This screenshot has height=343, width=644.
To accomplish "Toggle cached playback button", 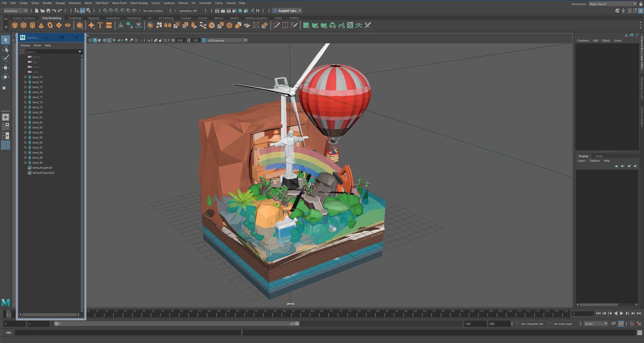I will (x=621, y=324).
